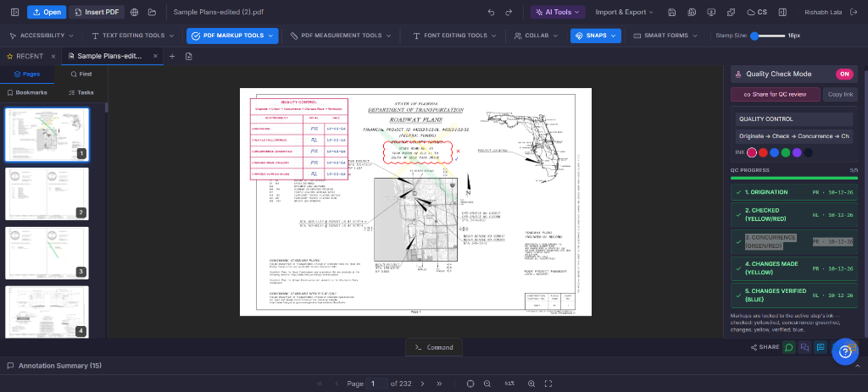The height and width of the screenshot is (392, 868).
Task: Open the CS cloud icon
Action: pos(757,12)
